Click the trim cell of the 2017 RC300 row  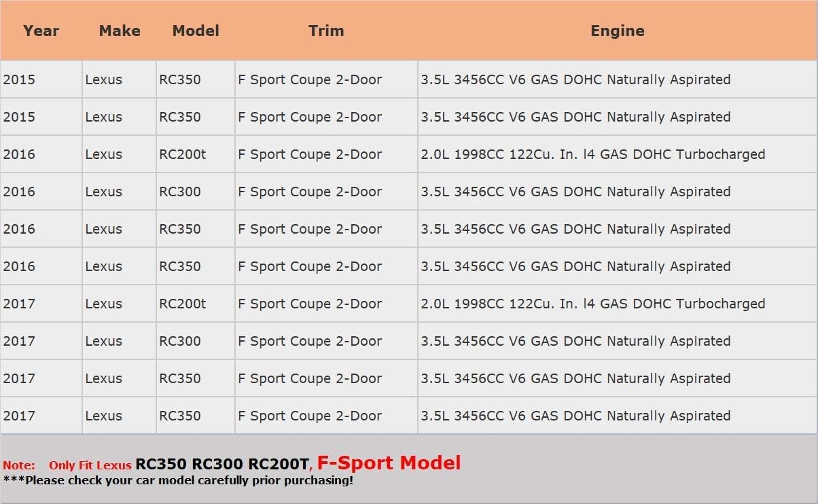click(310, 341)
